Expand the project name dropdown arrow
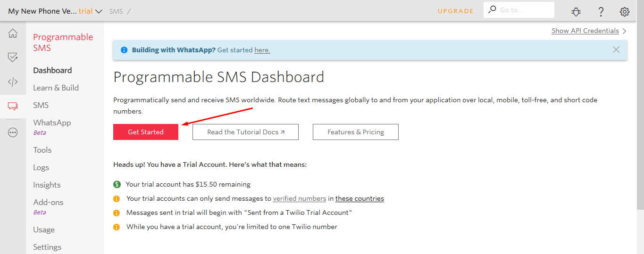This screenshot has width=644, height=254. pos(99,11)
